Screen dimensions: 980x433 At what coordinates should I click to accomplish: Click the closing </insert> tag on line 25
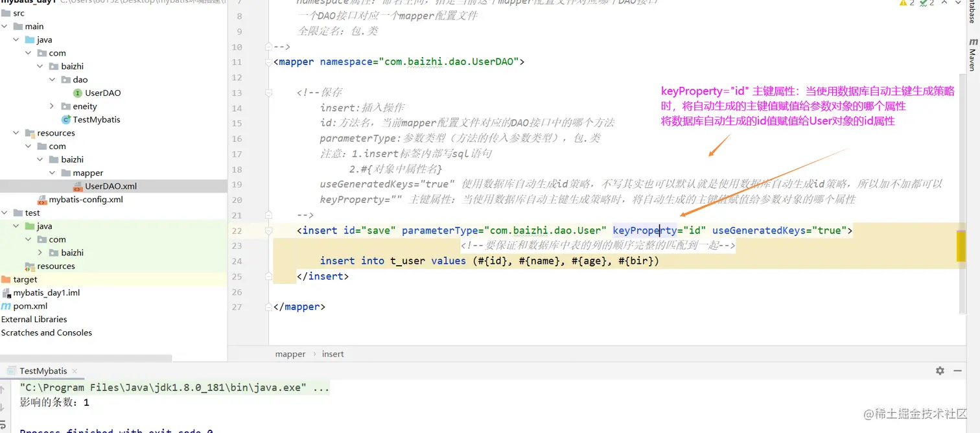tap(323, 276)
